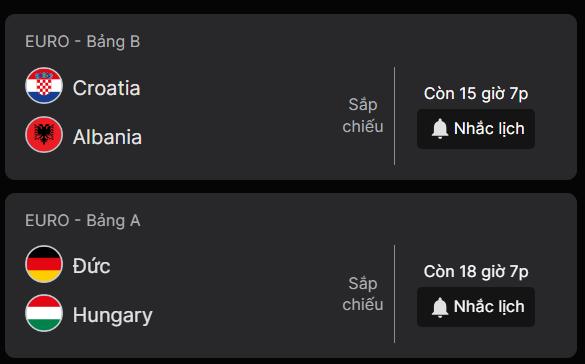
Task: Open the Albania team name
Action: [x=107, y=137]
